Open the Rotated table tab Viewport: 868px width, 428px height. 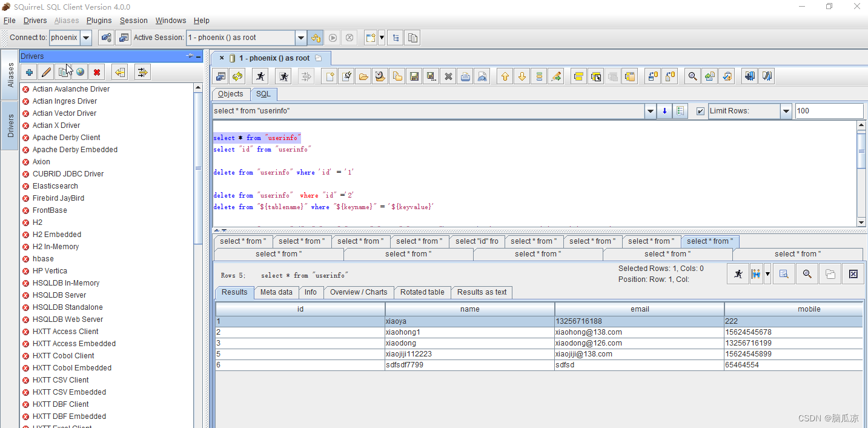point(422,292)
